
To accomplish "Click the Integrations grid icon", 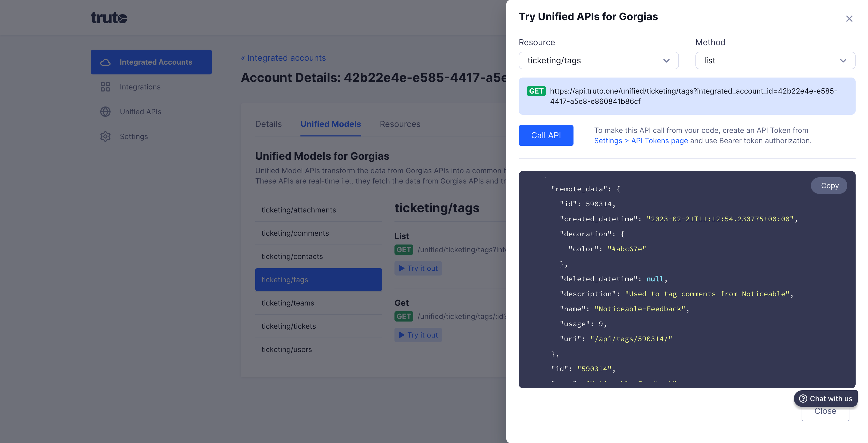I will tap(105, 87).
